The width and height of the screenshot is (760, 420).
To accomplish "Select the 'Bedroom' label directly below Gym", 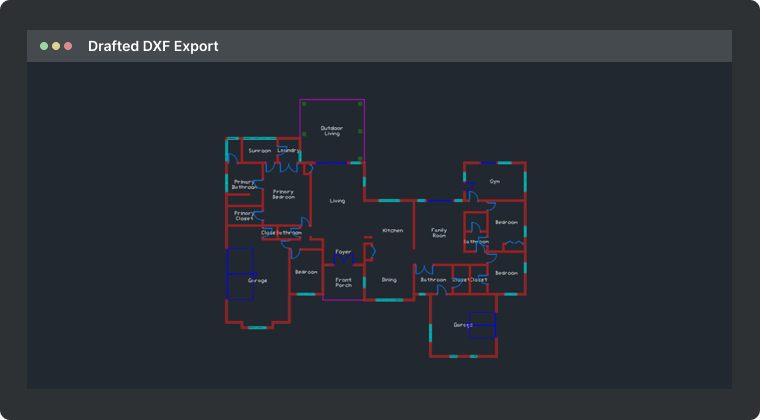I will pyautogui.click(x=507, y=222).
